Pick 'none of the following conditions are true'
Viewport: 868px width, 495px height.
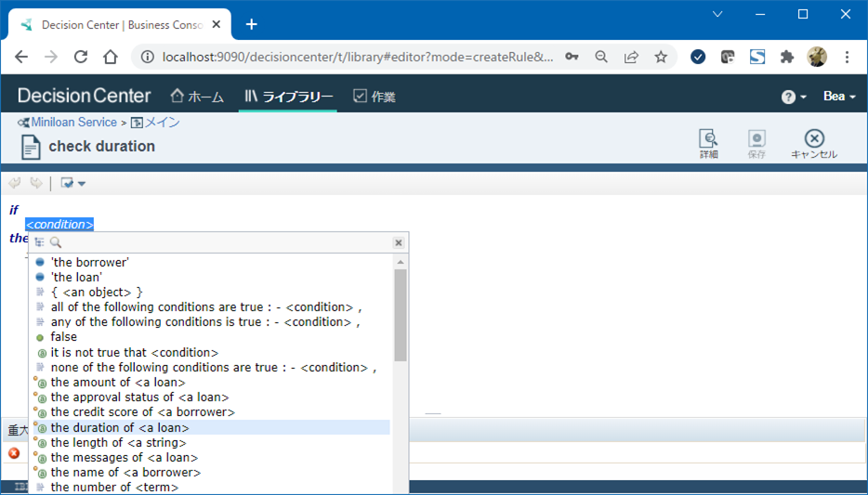pos(214,367)
